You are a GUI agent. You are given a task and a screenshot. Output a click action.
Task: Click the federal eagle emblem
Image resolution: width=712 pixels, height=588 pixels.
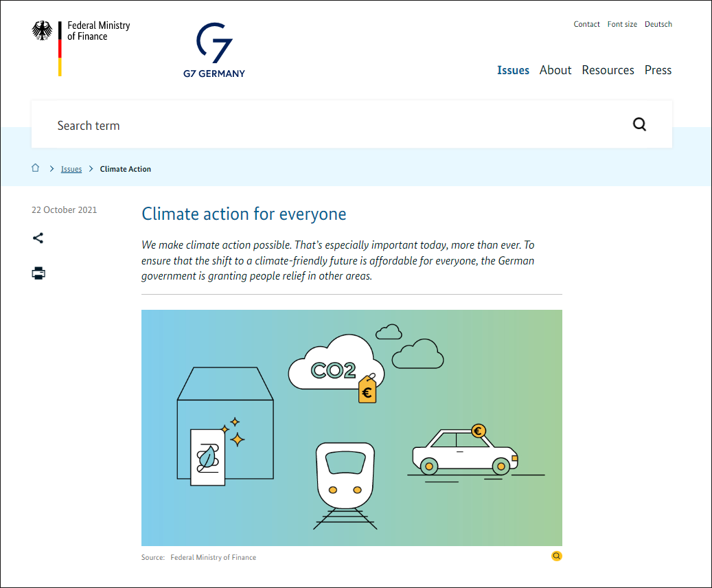click(42, 30)
